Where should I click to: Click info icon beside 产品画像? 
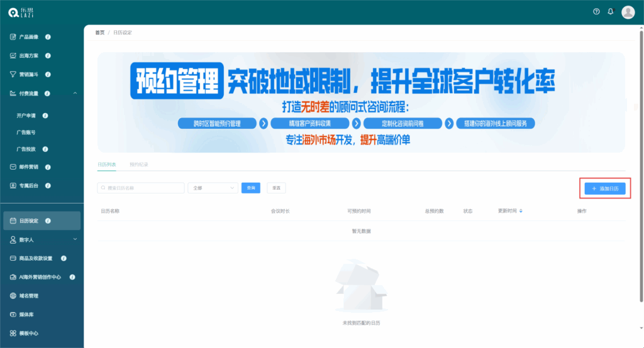click(48, 37)
